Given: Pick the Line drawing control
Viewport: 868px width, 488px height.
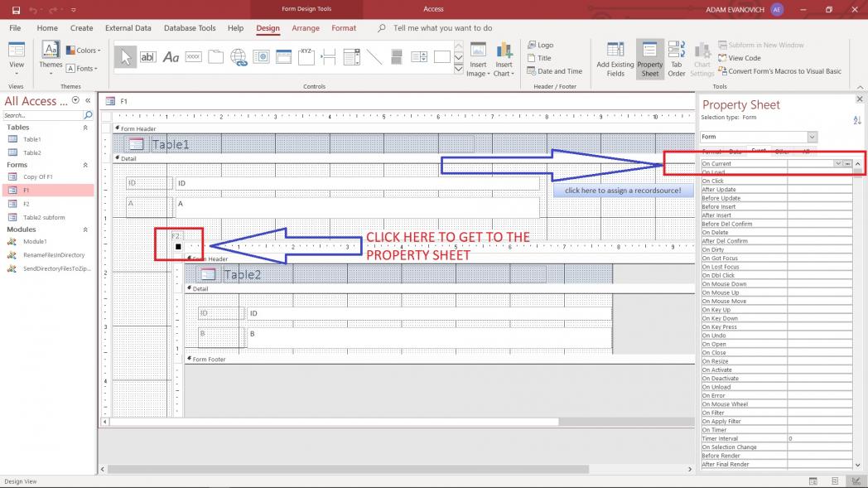Looking at the screenshot, I should point(374,57).
